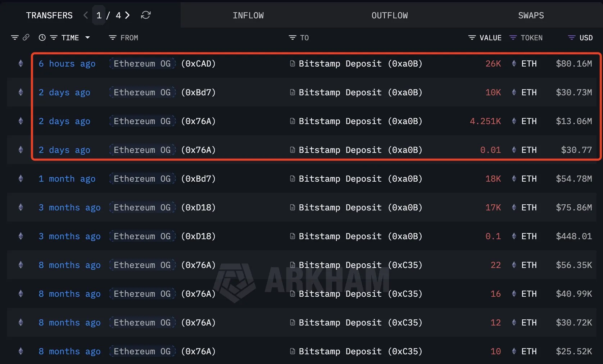Click the USD column filter icon
Image resolution: width=603 pixels, height=364 pixels.
point(571,38)
